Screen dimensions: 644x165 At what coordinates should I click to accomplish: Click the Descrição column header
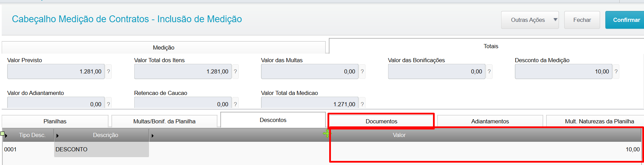(x=102, y=135)
